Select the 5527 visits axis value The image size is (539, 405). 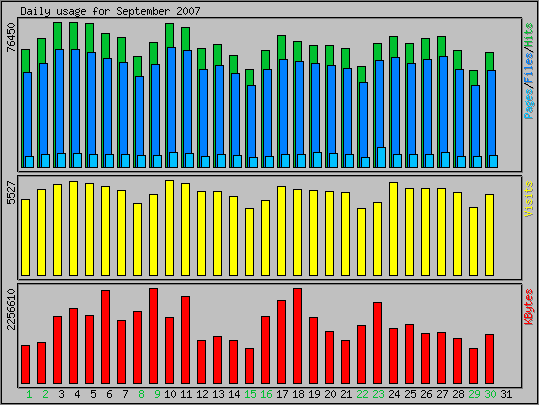tap(11, 193)
